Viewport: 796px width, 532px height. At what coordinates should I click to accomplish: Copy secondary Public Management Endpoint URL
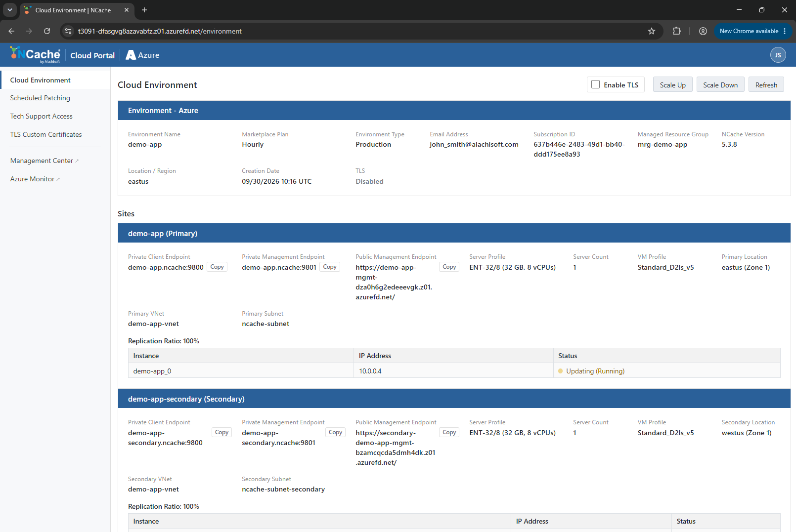(x=449, y=432)
